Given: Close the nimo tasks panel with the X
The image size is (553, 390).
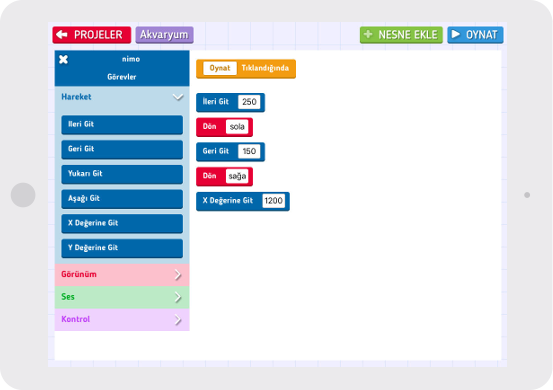Looking at the screenshot, I should (63, 59).
